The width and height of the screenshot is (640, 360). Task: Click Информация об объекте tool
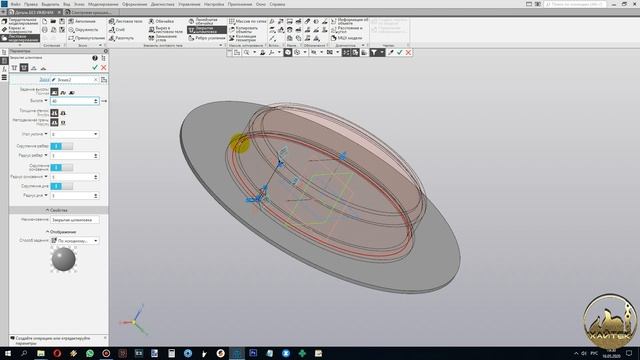[349, 21]
